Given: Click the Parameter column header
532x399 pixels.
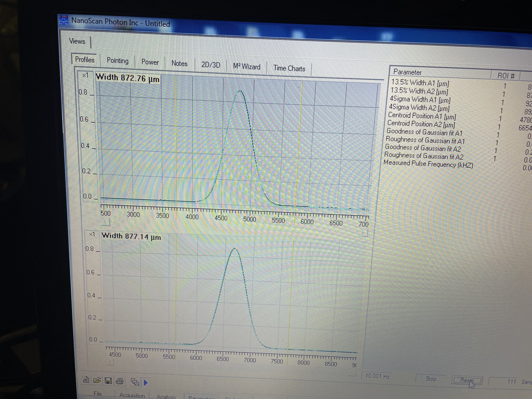Looking at the screenshot, I should click(x=440, y=73).
